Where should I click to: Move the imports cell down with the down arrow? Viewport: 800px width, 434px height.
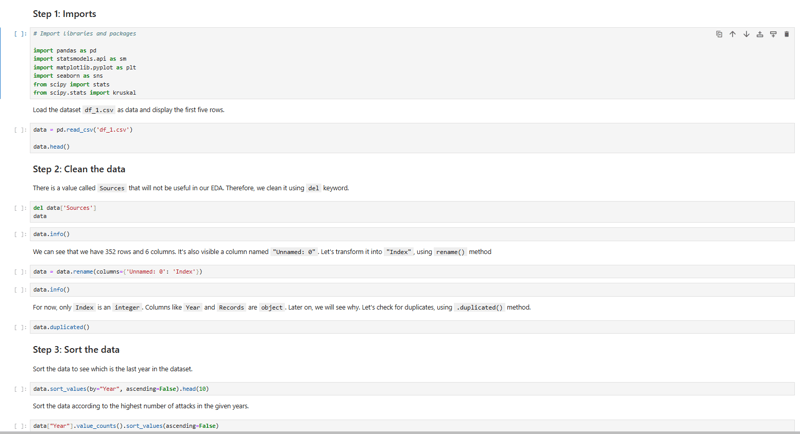pos(746,34)
